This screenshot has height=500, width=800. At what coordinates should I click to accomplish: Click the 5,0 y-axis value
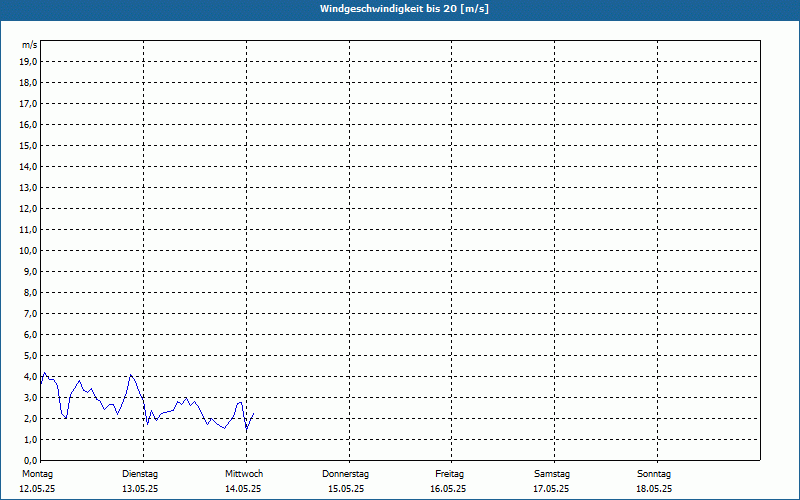point(30,355)
